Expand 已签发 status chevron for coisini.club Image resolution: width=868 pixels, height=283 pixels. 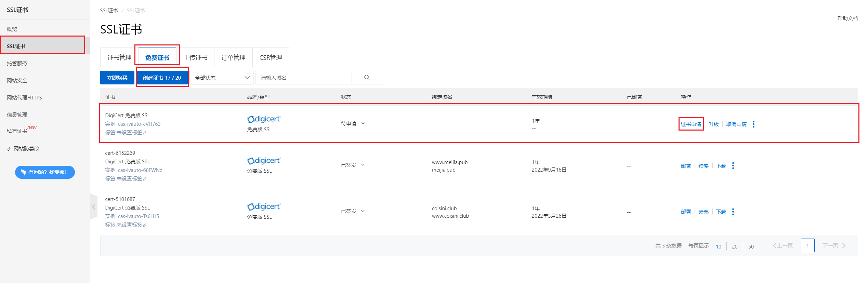[x=363, y=211]
